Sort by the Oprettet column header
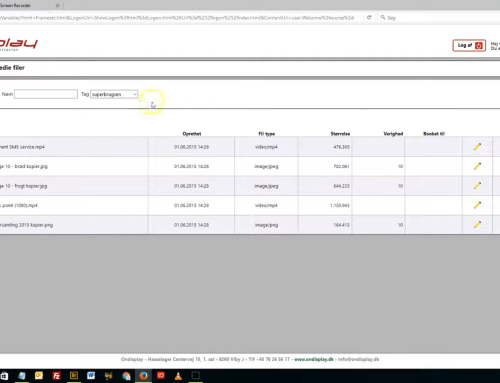The height and width of the screenshot is (383, 500). (x=192, y=134)
